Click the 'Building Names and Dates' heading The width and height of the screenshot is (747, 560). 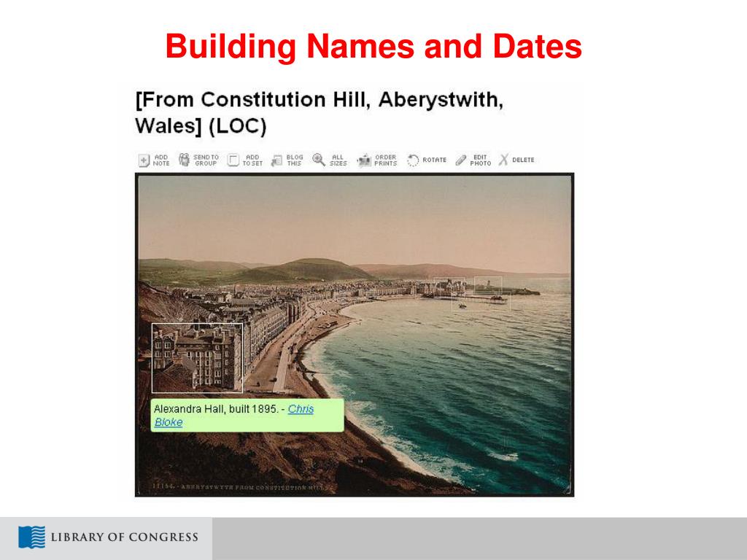coord(373,47)
